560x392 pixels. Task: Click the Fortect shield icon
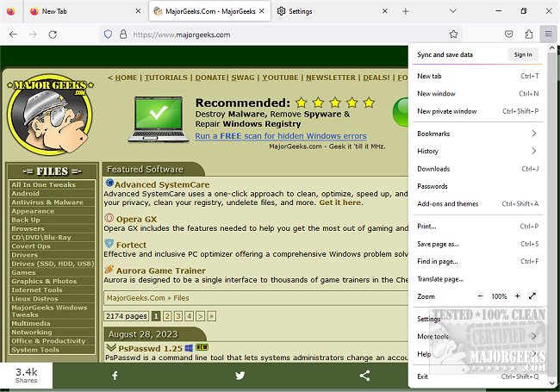pos(109,244)
